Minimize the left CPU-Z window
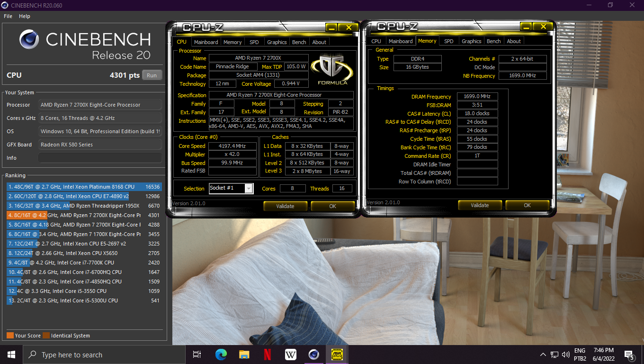 [331, 27]
